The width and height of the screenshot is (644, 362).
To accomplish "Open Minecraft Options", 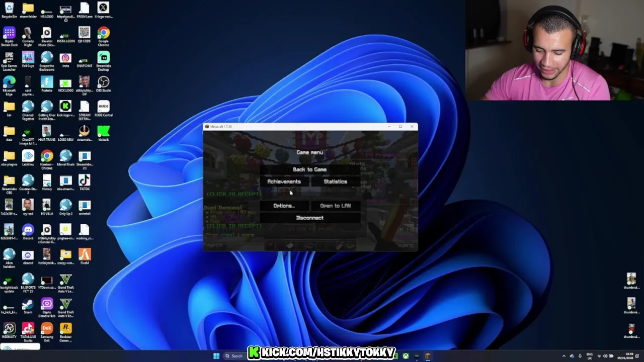I will [284, 206].
